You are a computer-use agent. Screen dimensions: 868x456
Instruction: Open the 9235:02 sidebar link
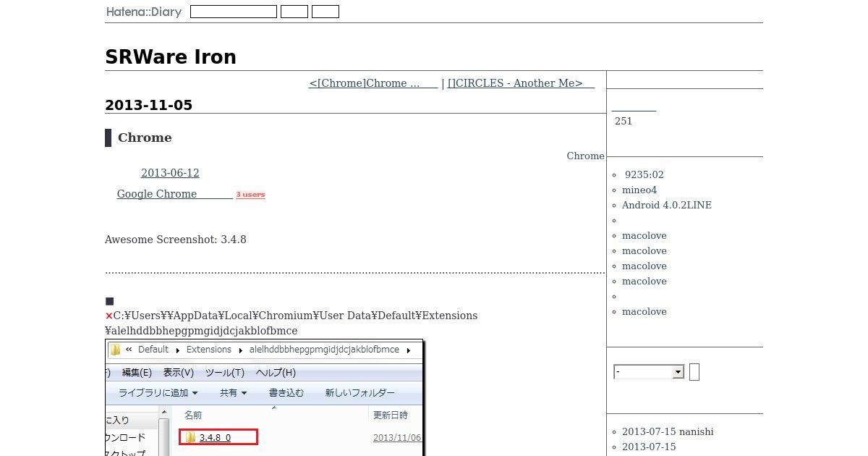[644, 175]
